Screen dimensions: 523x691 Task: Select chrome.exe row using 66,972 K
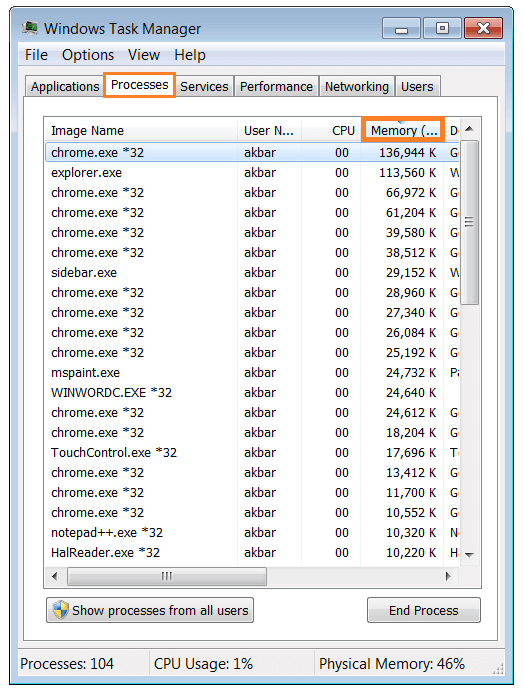[252, 193]
